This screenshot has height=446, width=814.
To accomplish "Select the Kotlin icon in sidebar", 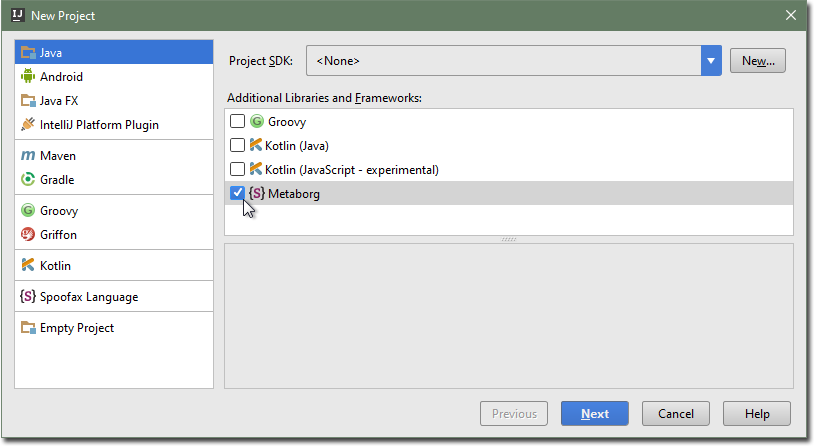I will 28,265.
